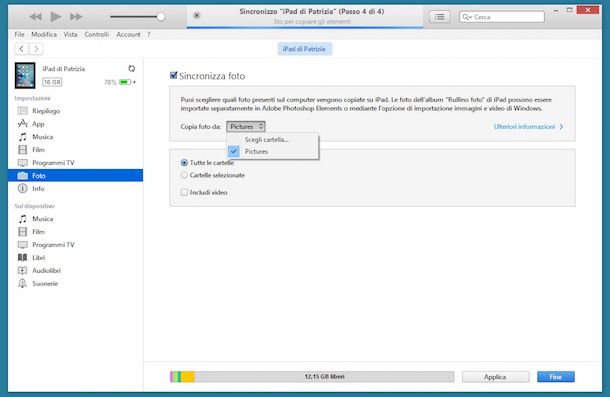Screen dimensions: 610x397
Task: Click the Fine button
Action: click(556, 377)
